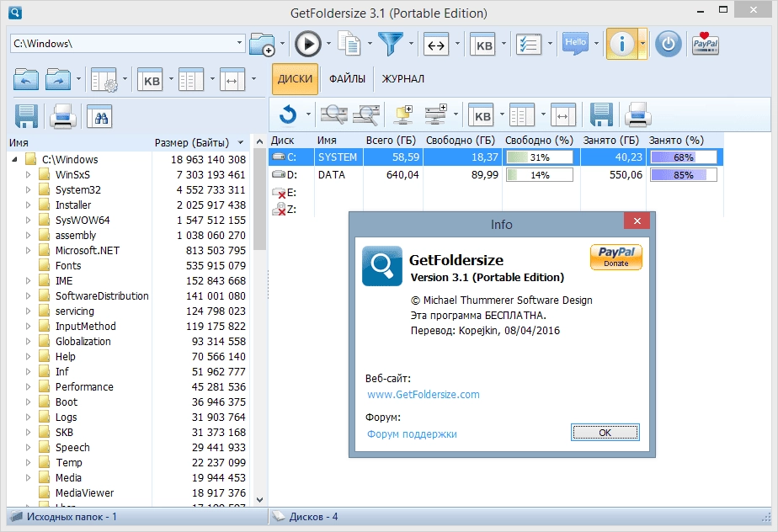Click the PayPal Donate button in Info dialog
The height and width of the screenshot is (532, 778).
tap(615, 257)
